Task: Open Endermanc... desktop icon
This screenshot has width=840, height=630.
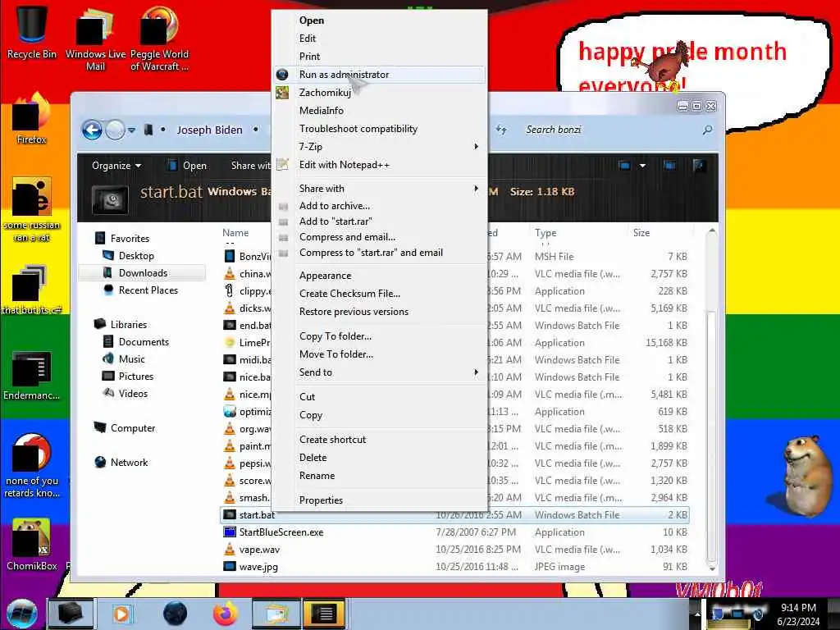Action: click(31, 375)
